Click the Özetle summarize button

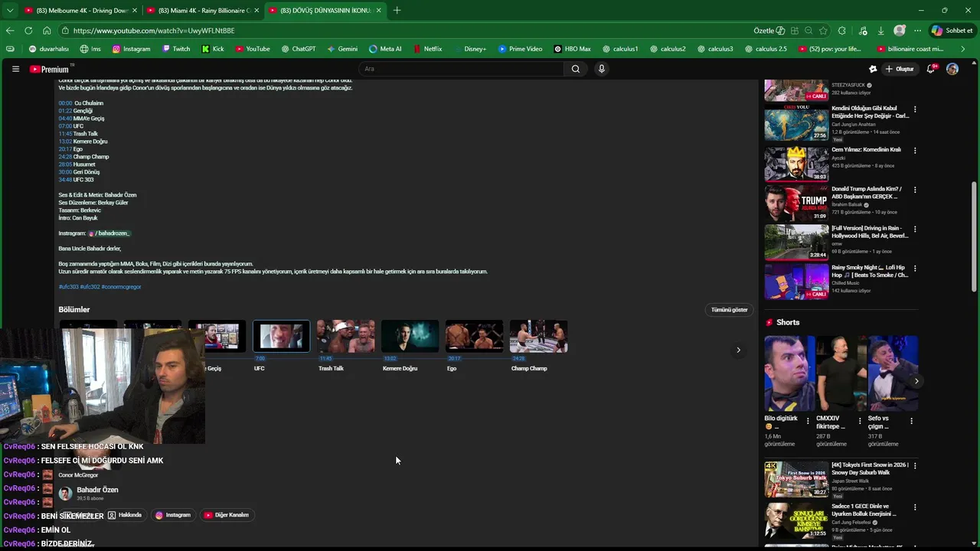tap(769, 31)
